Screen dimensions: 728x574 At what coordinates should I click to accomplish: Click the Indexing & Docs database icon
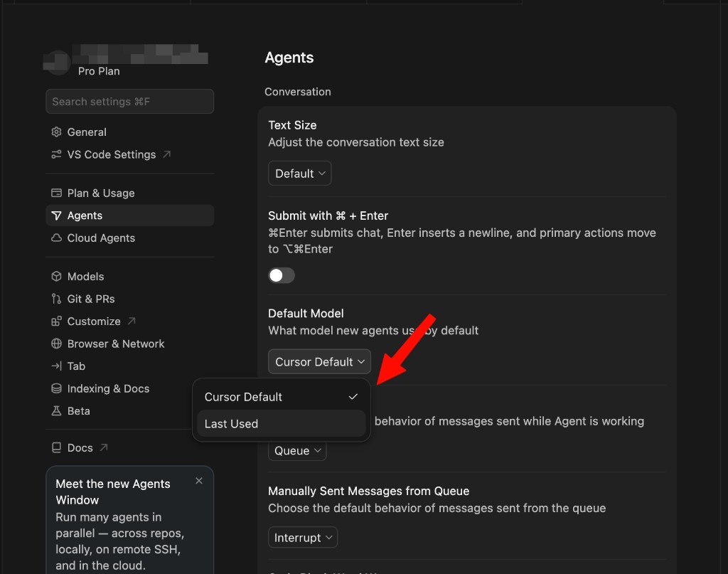pyautogui.click(x=56, y=388)
